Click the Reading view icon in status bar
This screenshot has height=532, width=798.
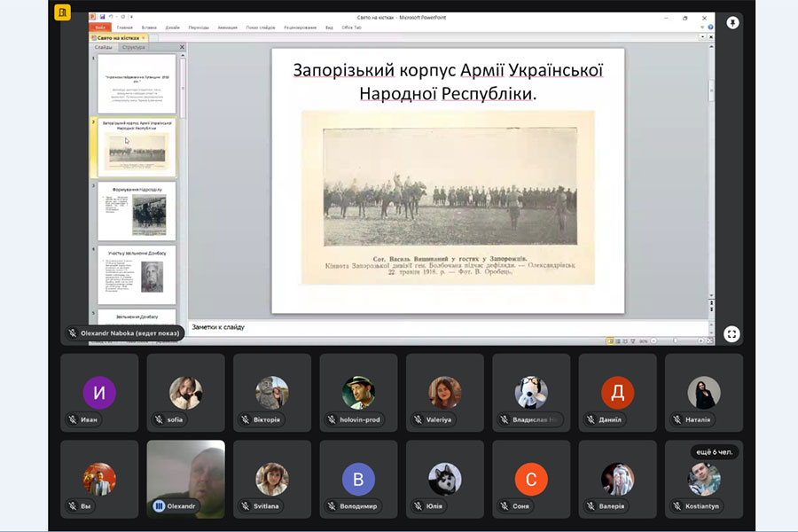pyautogui.click(x=623, y=340)
